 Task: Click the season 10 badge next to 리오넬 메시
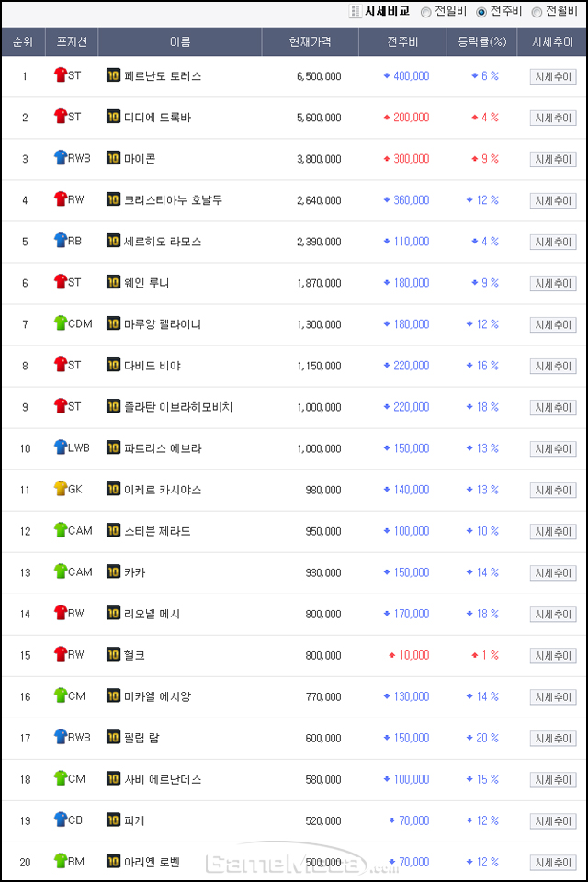113,613
